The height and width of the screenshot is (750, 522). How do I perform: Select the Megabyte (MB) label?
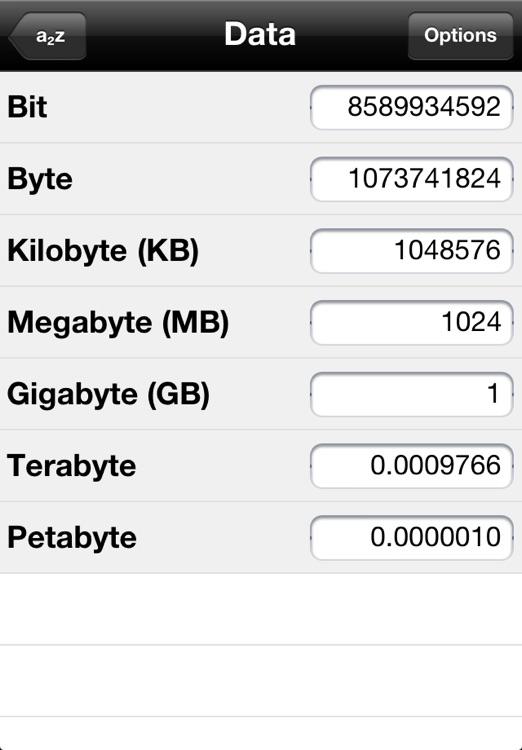click(x=118, y=323)
